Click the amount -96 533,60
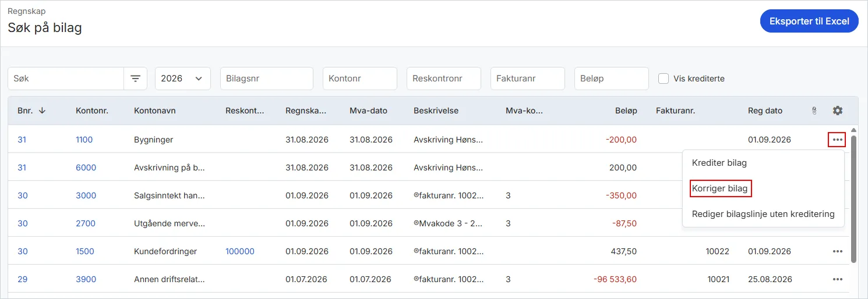The image size is (868, 299). [615, 279]
